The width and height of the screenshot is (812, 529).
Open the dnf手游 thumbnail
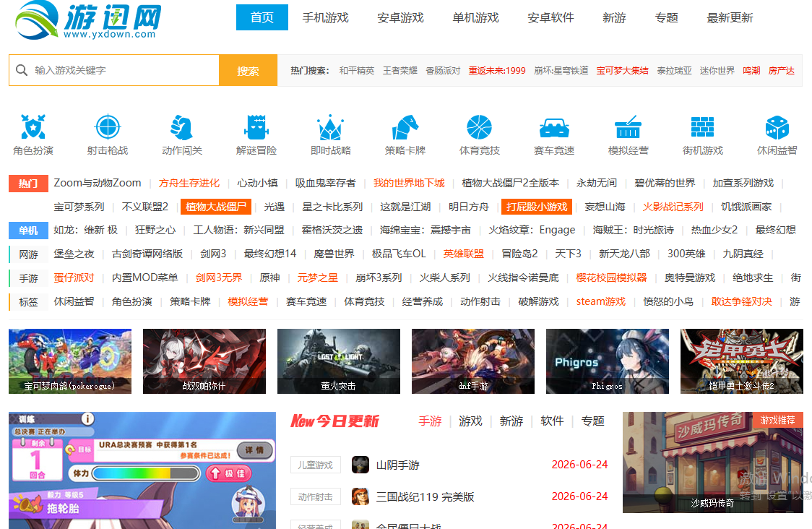(x=472, y=361)
